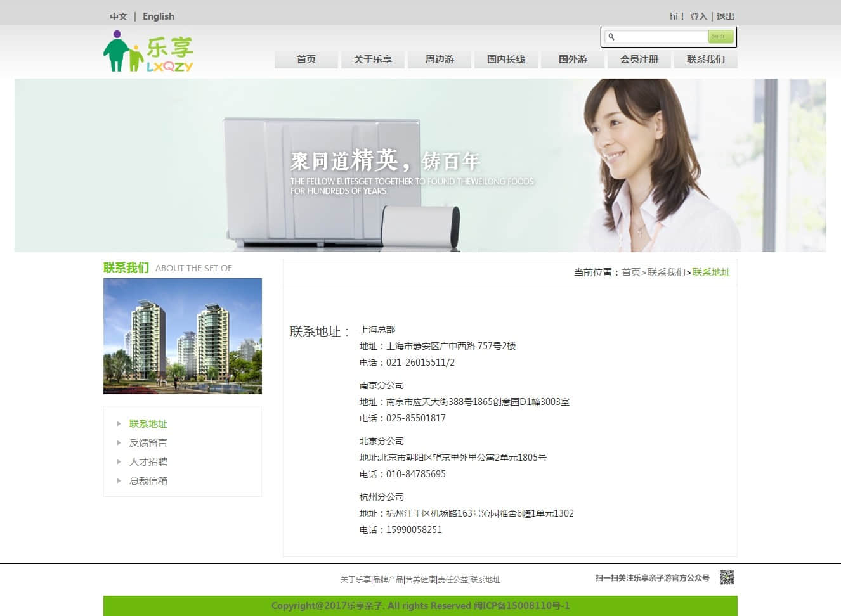The width and height of the screenshot is (841, 616).
Task: Click the 登入 login link
Action: tap(698, 16)
